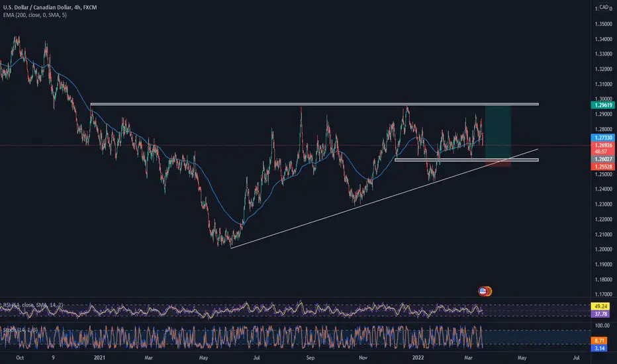Click the Sep label on time axis
Screen dimensions: 617x364
point(310,357)
